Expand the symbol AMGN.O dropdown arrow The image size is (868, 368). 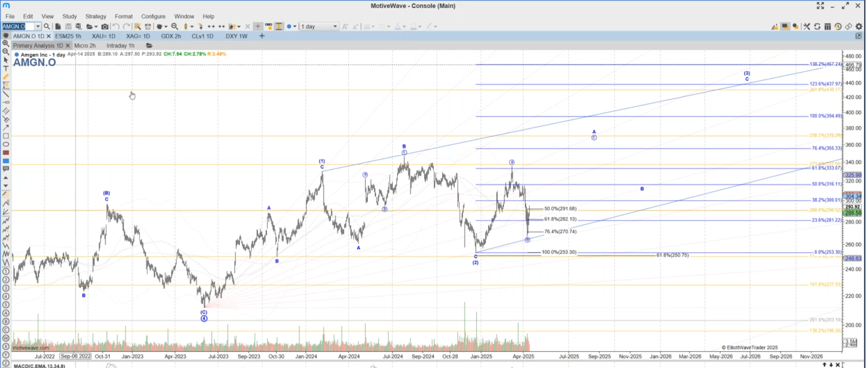pyautogui.click(x=37, y=27)
